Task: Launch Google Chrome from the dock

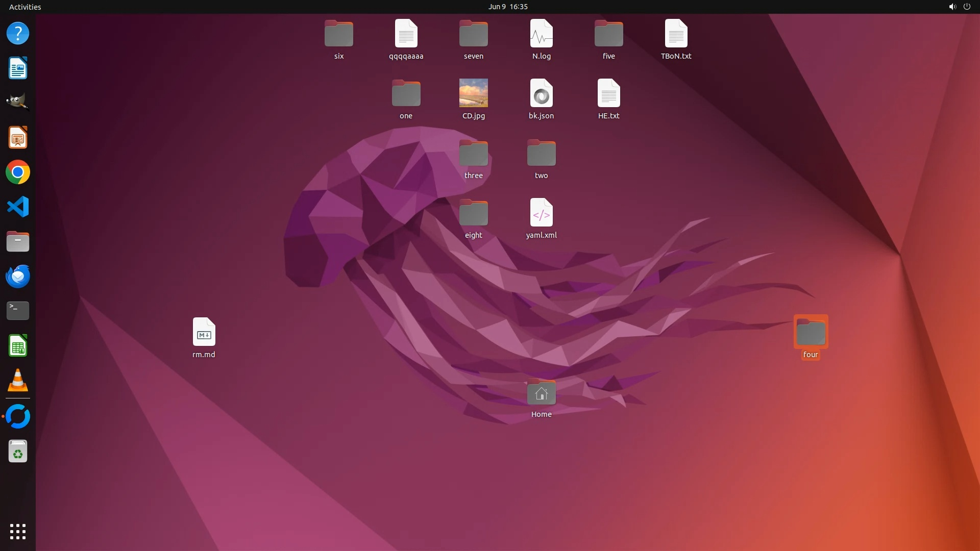Action: tap(18, 172)
